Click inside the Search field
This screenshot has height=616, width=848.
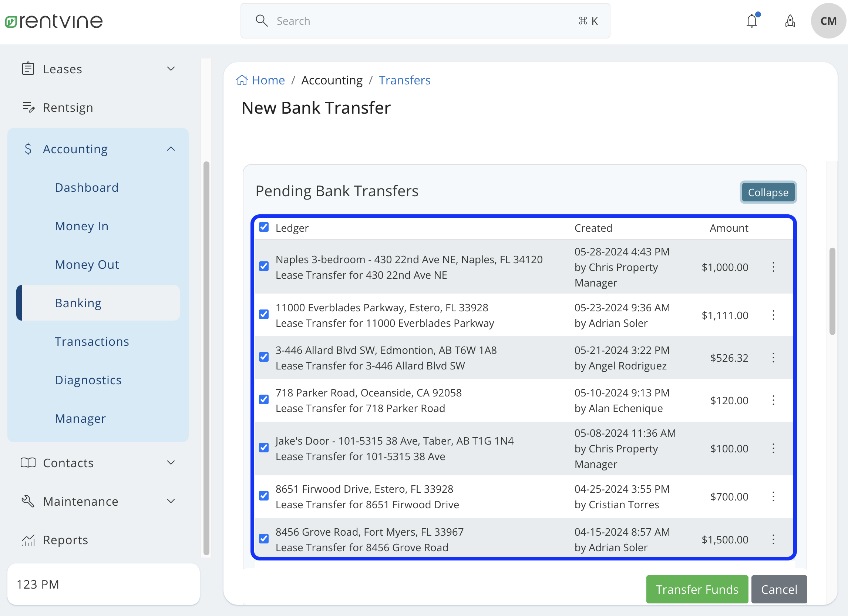[x=411, y=21]
